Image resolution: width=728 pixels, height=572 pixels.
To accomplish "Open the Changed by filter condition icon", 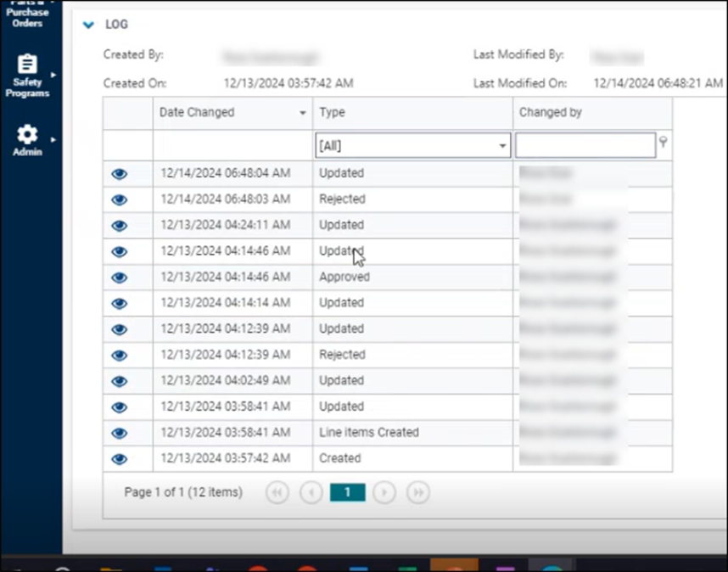I will [x=664, y=142].
